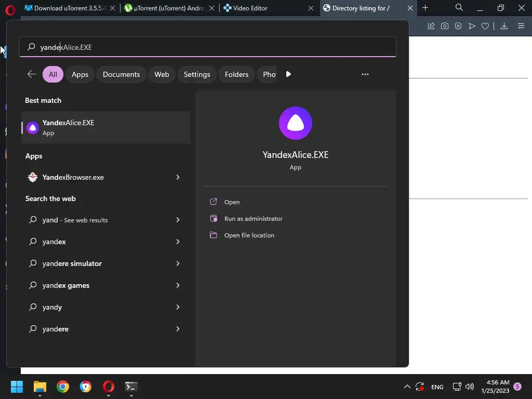The image size is (532, 399).
Task: Switch ENG input language indicator
Action: point(437,387)
